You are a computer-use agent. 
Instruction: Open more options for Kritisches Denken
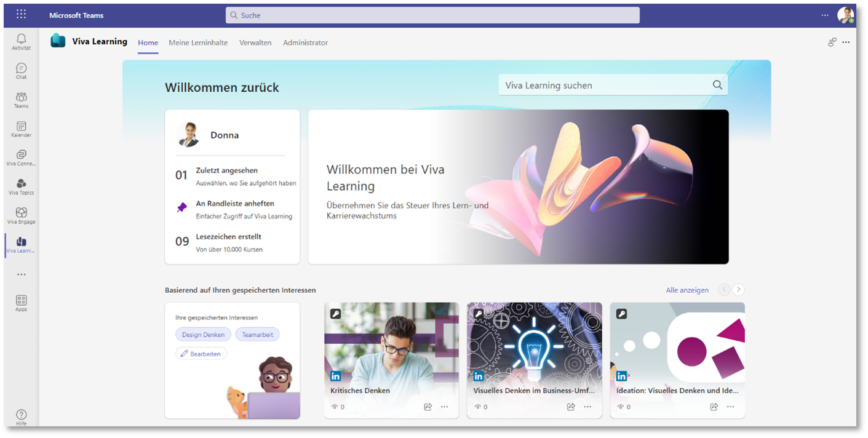444,407
